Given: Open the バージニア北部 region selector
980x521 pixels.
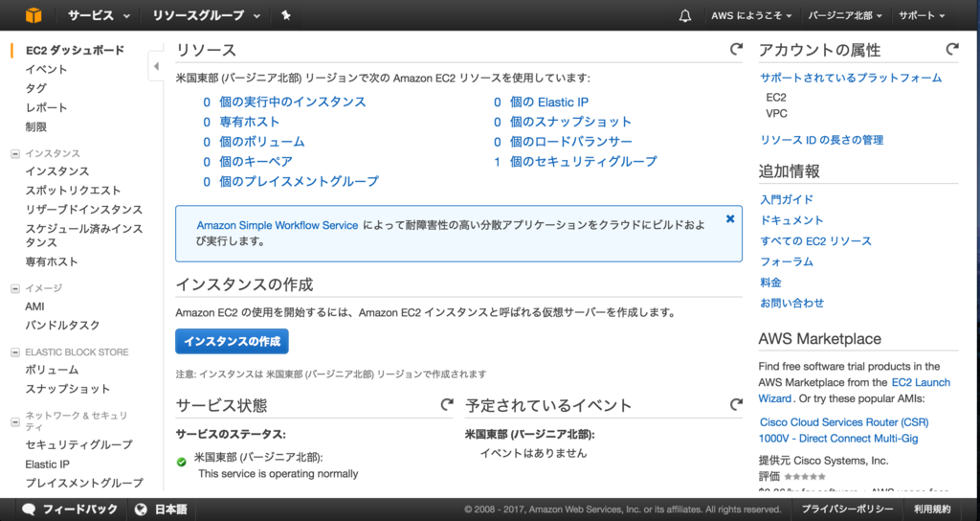Looking at the screenshot, I should (x=845, y=15).
